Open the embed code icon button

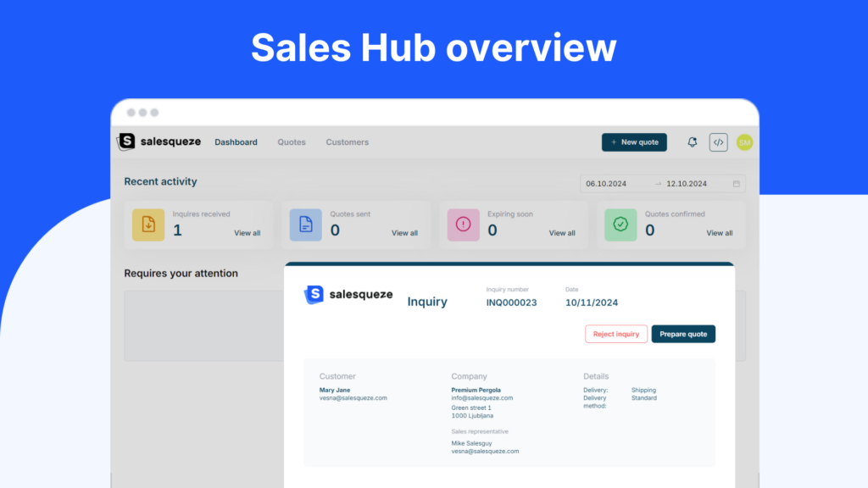click(x=718, y=142)
